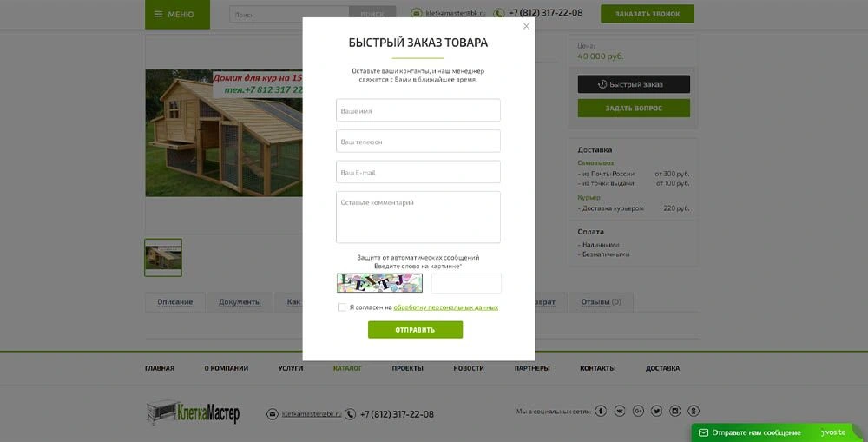Open personal data processing link
The height and width of the screenshot is (442, 868).
click(x=445, y=307)
